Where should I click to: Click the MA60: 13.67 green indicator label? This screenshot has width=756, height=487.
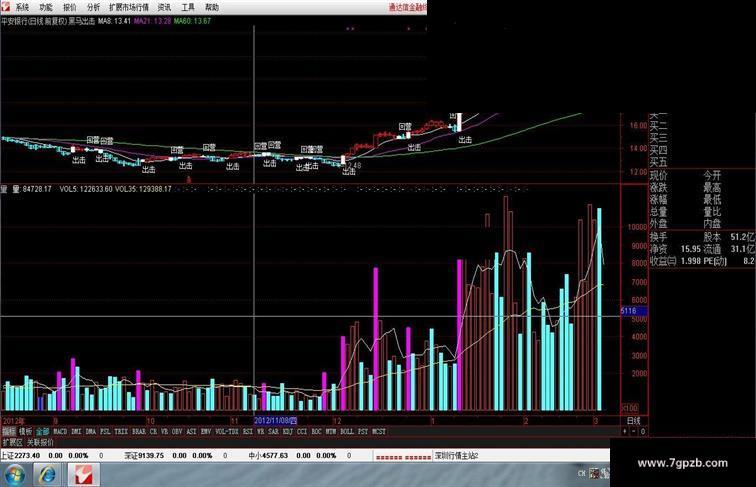coord(192,21)
